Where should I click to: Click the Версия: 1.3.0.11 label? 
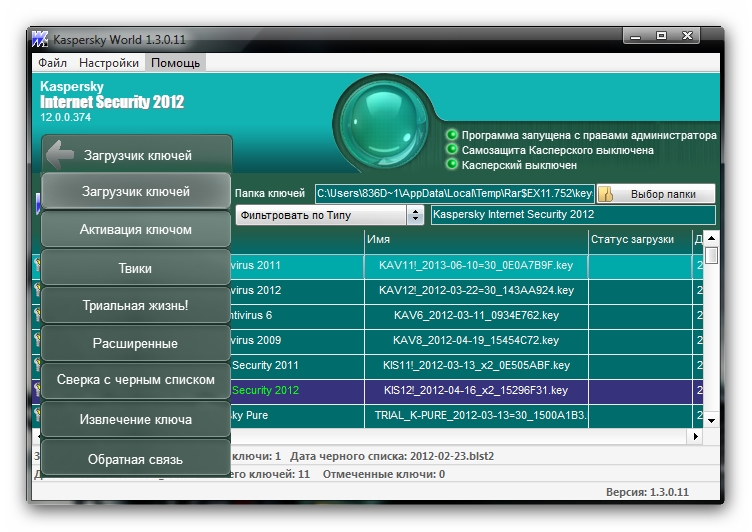[647, 492]
